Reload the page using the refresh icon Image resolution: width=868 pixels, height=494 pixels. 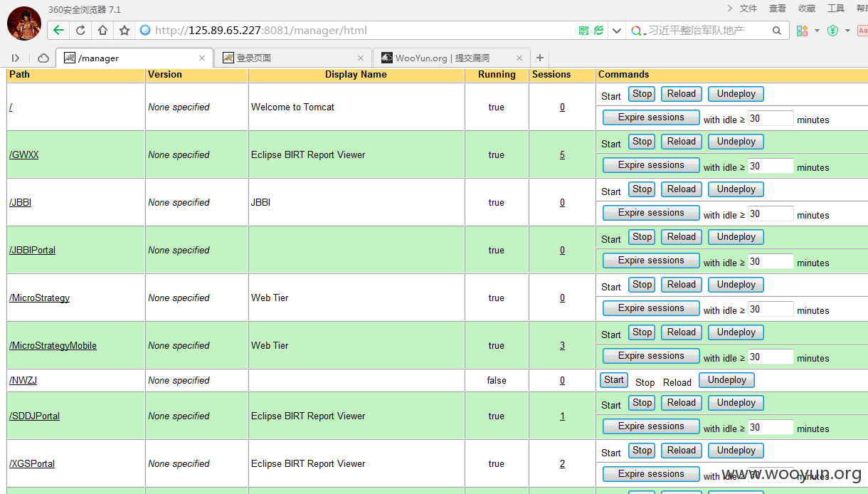[x=80, y=30]
